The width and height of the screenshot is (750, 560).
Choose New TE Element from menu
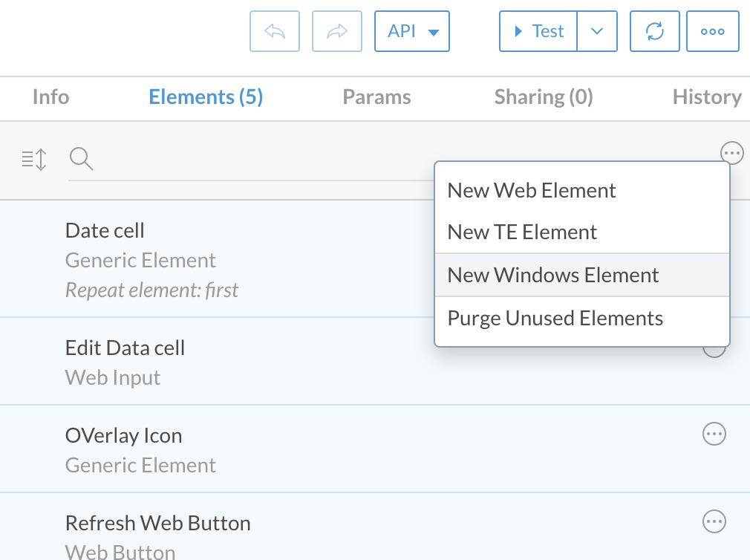click(581, 232)
